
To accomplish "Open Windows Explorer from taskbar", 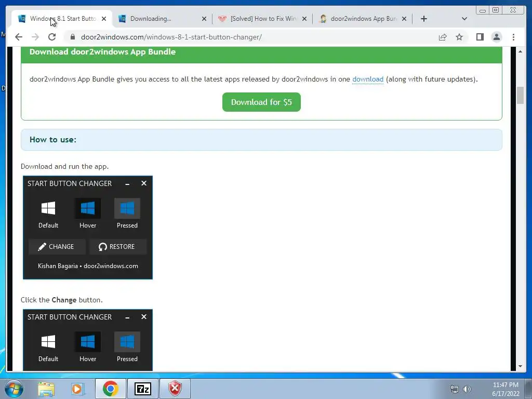I will pos(46,389).
